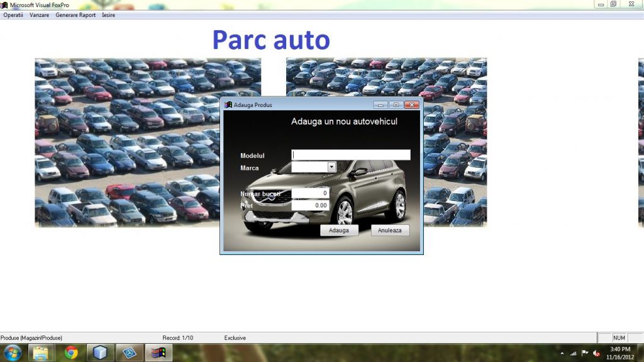644x362 pixels.
Task: Show hidden system tray icons
Action: [562, 353]
